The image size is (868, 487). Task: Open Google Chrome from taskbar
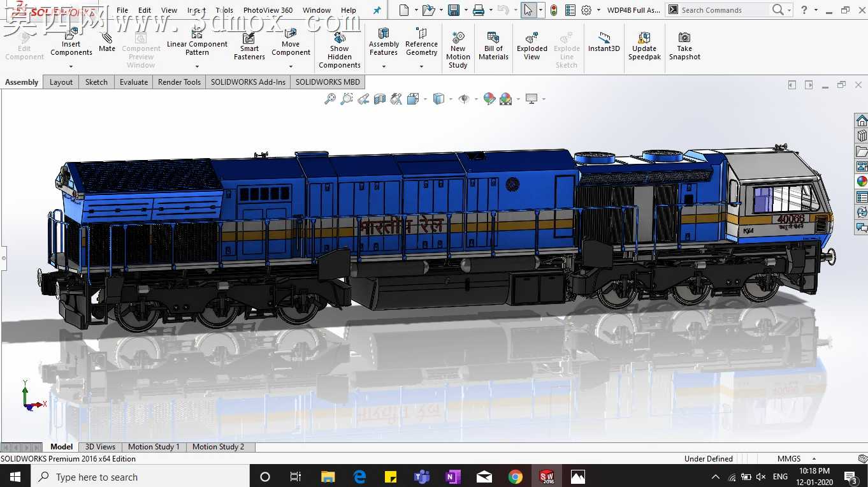516,477
